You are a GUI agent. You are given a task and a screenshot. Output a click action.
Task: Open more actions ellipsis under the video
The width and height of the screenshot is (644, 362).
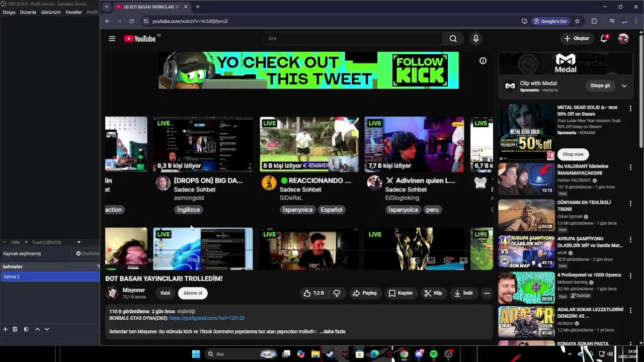click(x=487, y=293)
